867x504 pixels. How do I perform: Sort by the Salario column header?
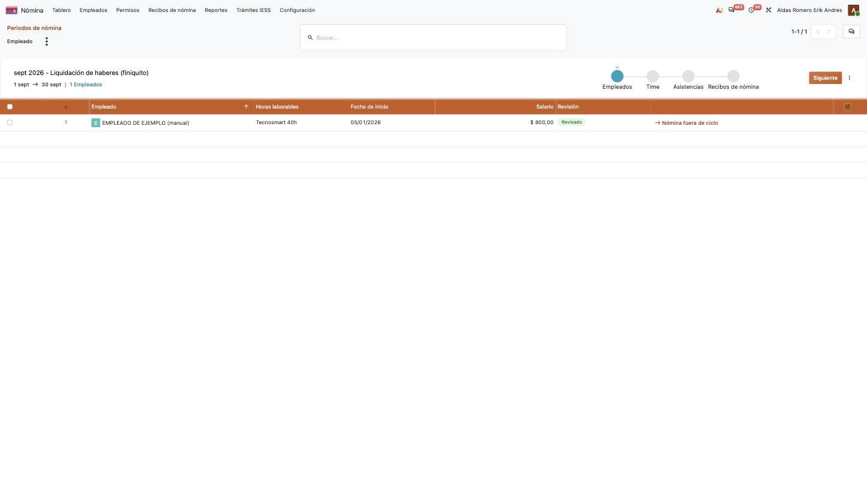(545, 107)
